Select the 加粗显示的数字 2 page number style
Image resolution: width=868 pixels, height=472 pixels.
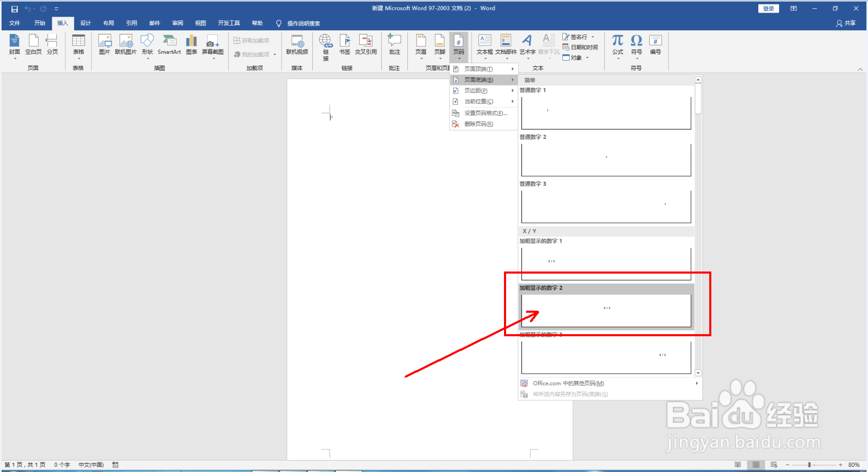coord(605,309)
